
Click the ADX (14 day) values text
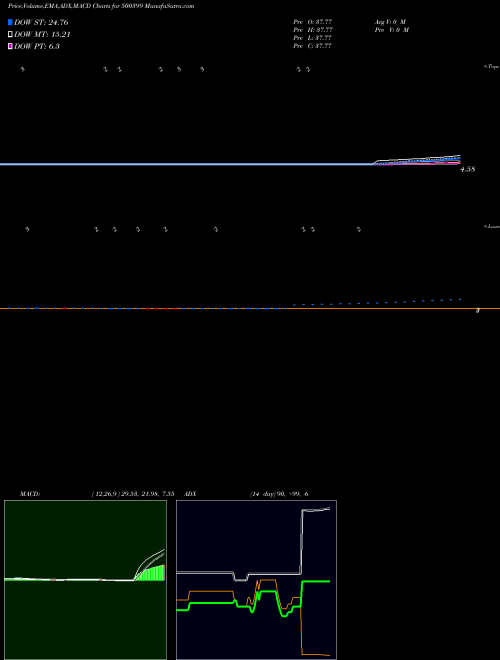pos(279,494)
